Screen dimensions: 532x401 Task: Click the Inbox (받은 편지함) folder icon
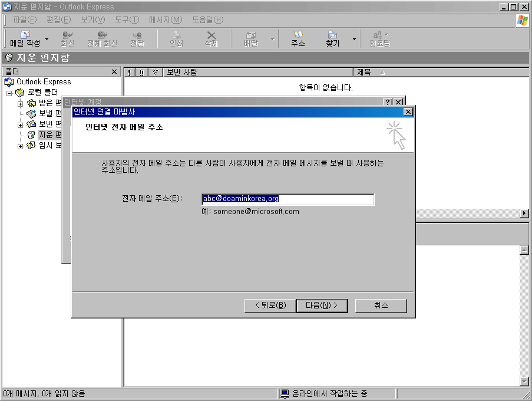pyautogui.click(x=32, y=103)
